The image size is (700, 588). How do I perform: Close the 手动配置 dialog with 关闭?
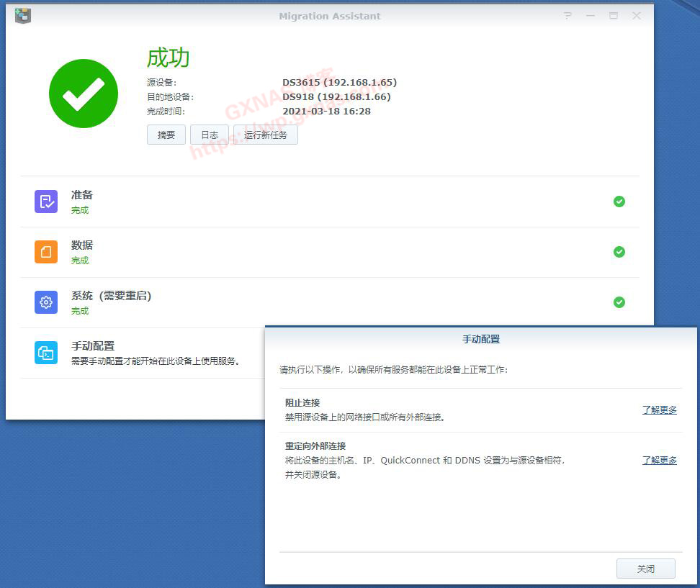point(645,569)
